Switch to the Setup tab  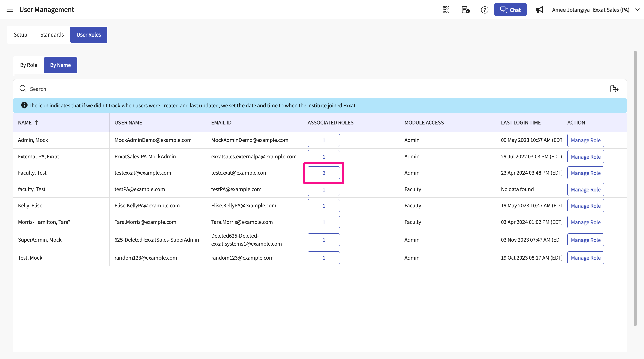[x=20, y=35]
